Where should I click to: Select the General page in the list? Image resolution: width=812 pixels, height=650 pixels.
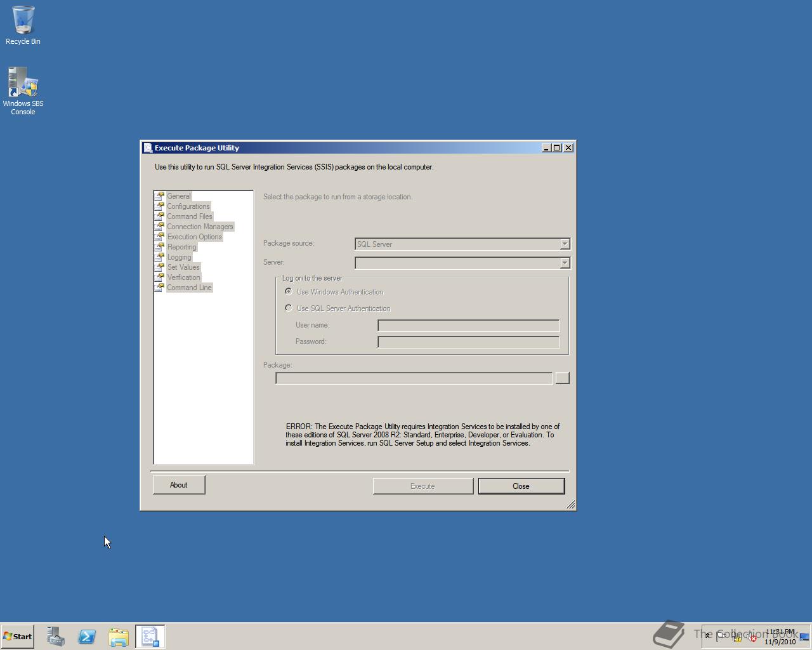[x=179, y=196]
